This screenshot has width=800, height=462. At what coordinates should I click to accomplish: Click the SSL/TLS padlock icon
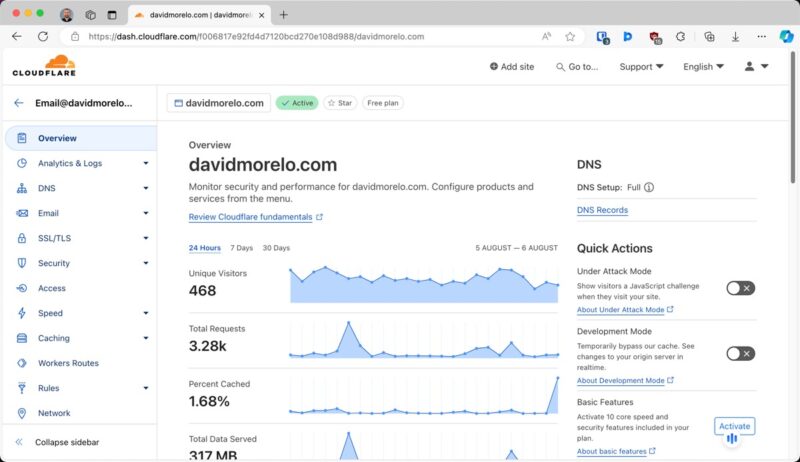[21, 238]
